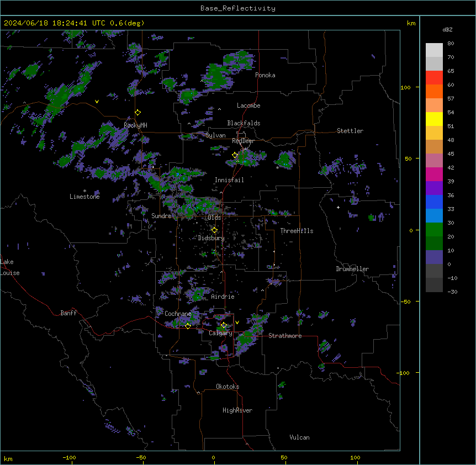Select the Sundre label
Viewport: 476px width, 465px height.
(x=161, y=216)
